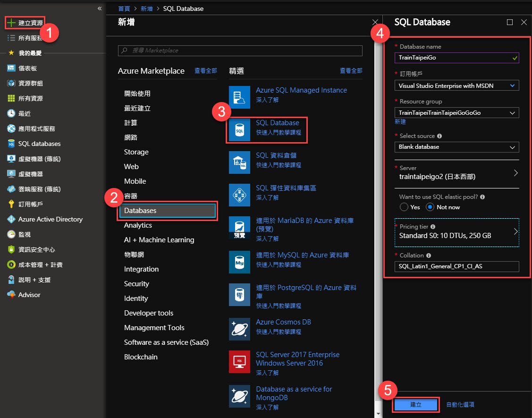This screenshot has height=418, width=532.
Task: Click the Collation input field
Action: 456,266
